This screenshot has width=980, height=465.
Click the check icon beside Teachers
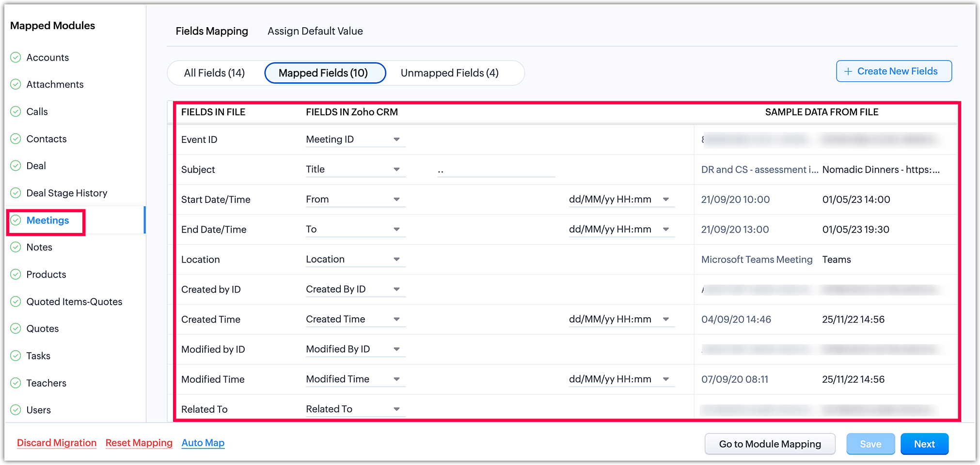(x=16, y=383)
